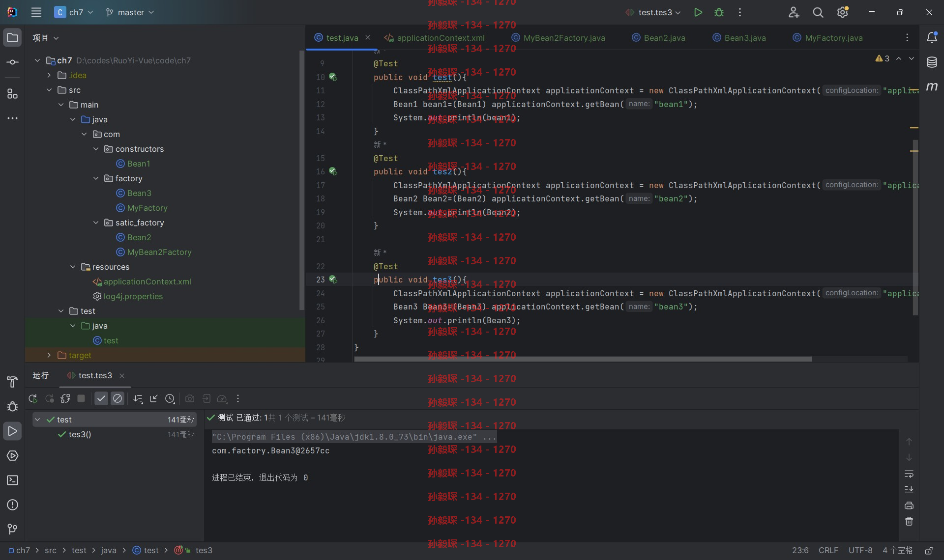Open more test runner options
Screen dimensions: 944x560
click(x=238, y=398)
